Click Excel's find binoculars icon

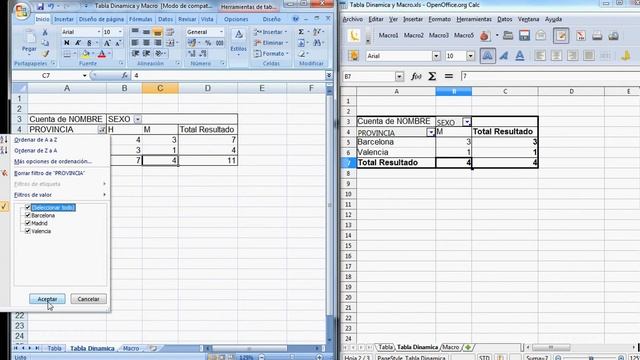(317, 43)
